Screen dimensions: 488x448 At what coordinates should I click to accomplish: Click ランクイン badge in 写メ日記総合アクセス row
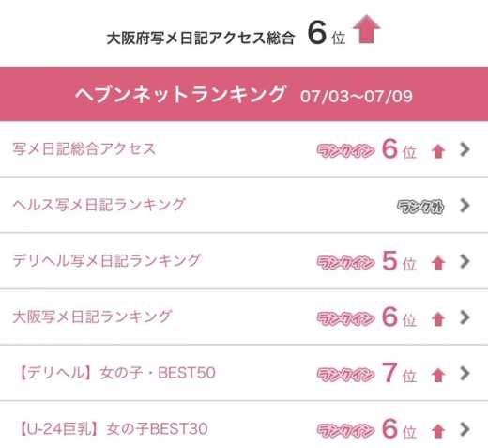click(x=345, y=150)
